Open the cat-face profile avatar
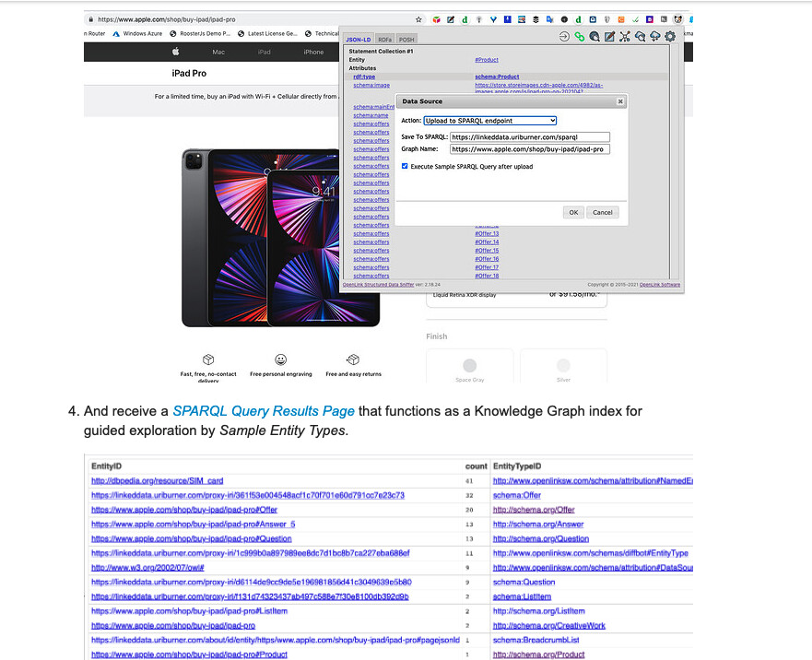The image size is (812, 660). pos(677,19)
